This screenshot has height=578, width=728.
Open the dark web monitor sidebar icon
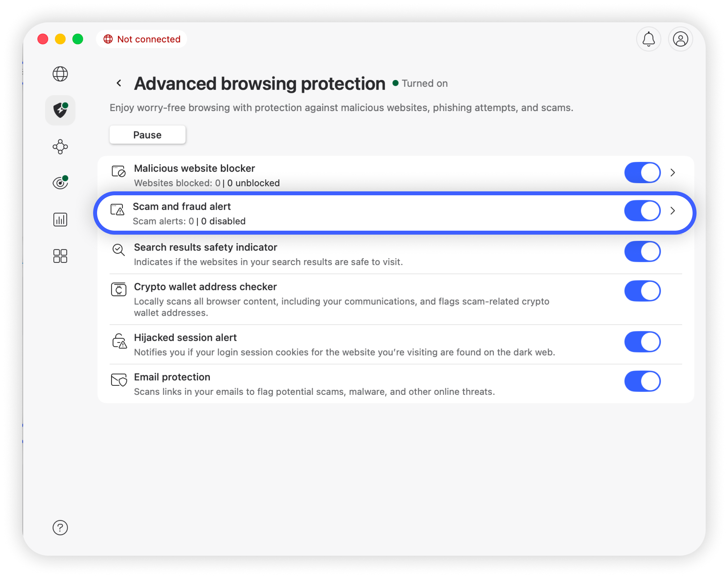click(x=60, y=183)
